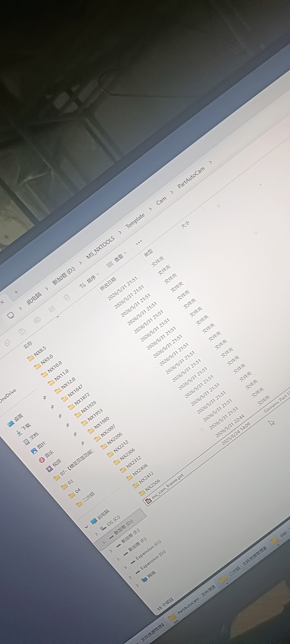Click MS_NXTOOLS in the address breadcrumb
The height and width of the screenshot is (644, 290).
coord(100,247)
